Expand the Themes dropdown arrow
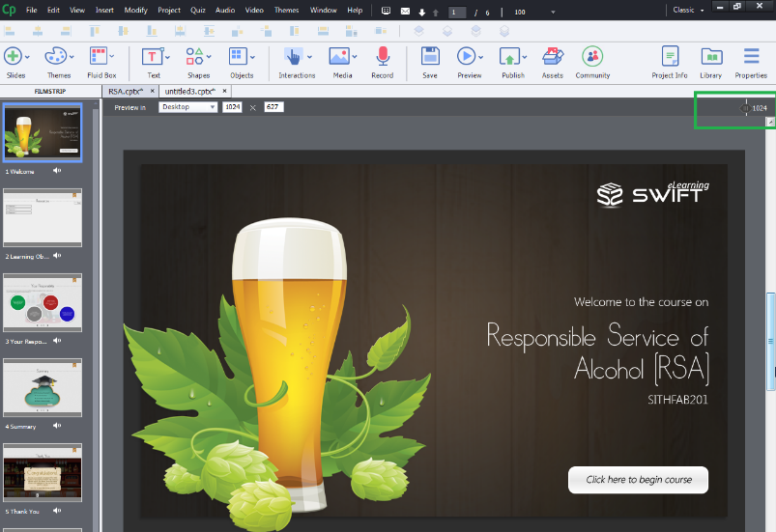This screenshot has height=532, width=776. tap(72, 57)
